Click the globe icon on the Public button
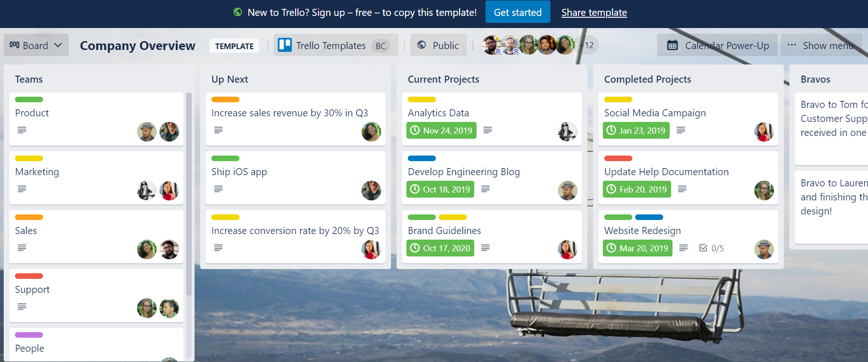The width and height of the screenshot is (868, 362). (421, 45)
